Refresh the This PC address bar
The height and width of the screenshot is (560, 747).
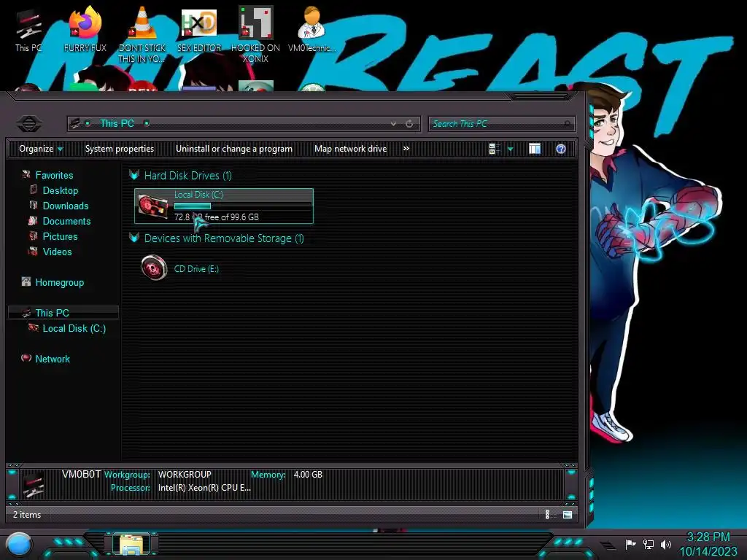pyautogui.click(x=409, y=124)
